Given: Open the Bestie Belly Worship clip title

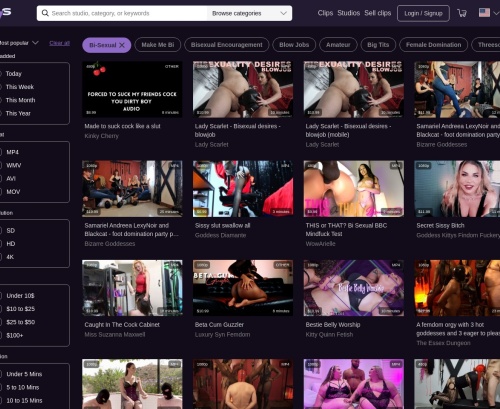Looking at the screenshot, I should point(333,325).
